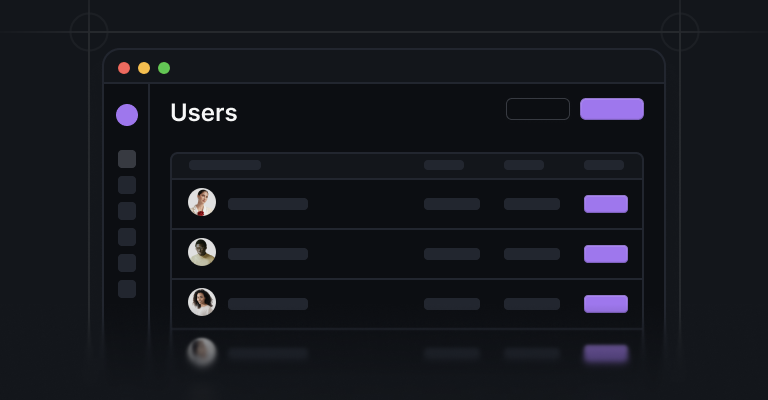This screenshot has height=400, width=768.
Task: Click the purple action button in second row
Action: coord(606,254)
